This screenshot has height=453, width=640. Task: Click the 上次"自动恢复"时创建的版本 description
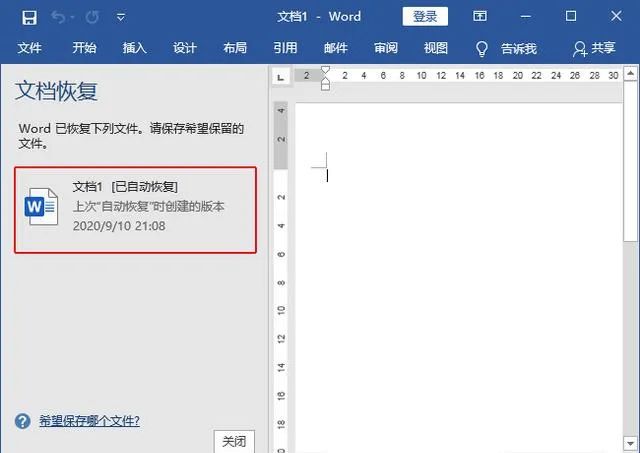(x=149, y=207)
